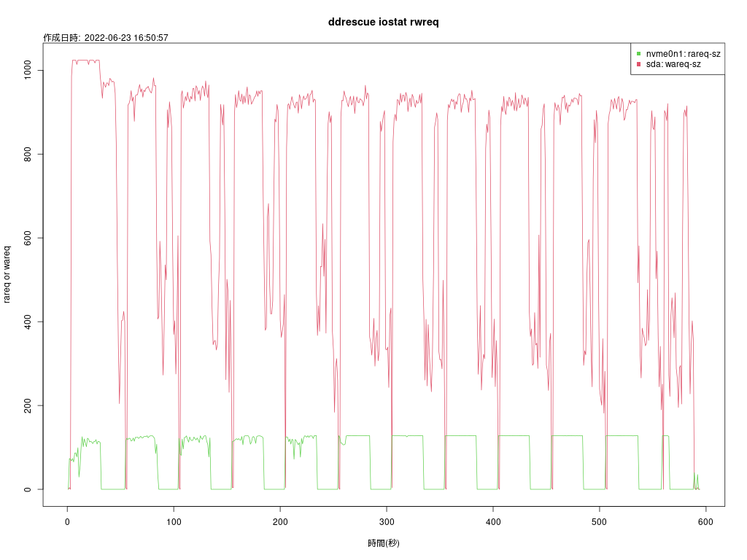Click the red sda legend swatch

point(639,64)
